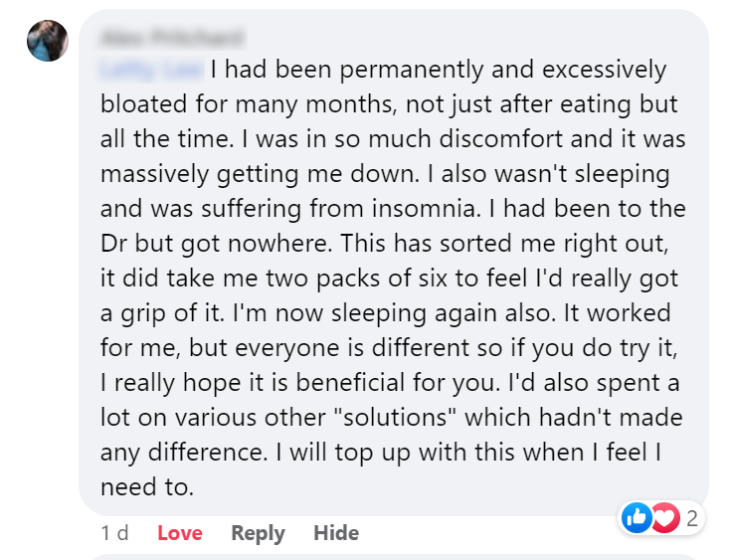This screenshot has width=732, height=560.
Task: Click the word "Dr" in the comment
Action: tap(115, 244)
